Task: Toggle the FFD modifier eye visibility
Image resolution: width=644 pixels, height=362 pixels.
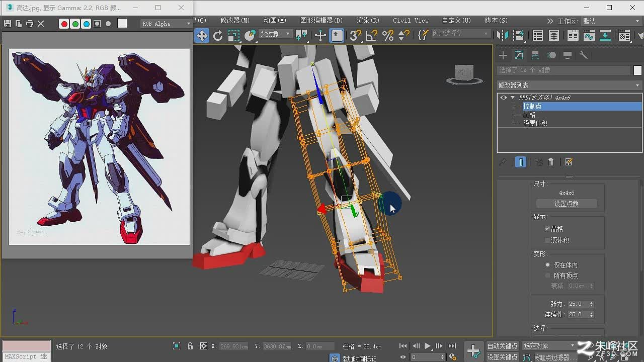Action: [504, 98]
